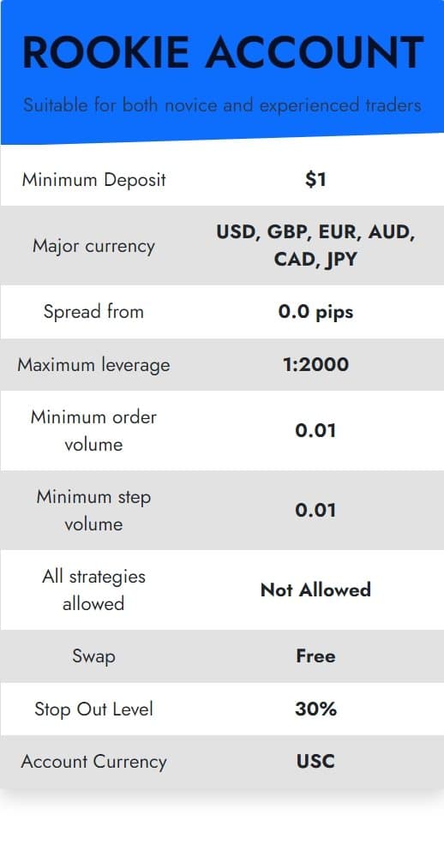Click the 0.0 pips value

tap(315, 312)
